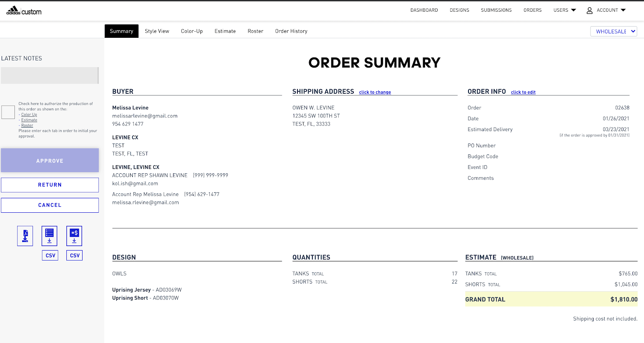Expand the USERS dropdown
This screenshot has height=343, width=644.
point(564,10)
